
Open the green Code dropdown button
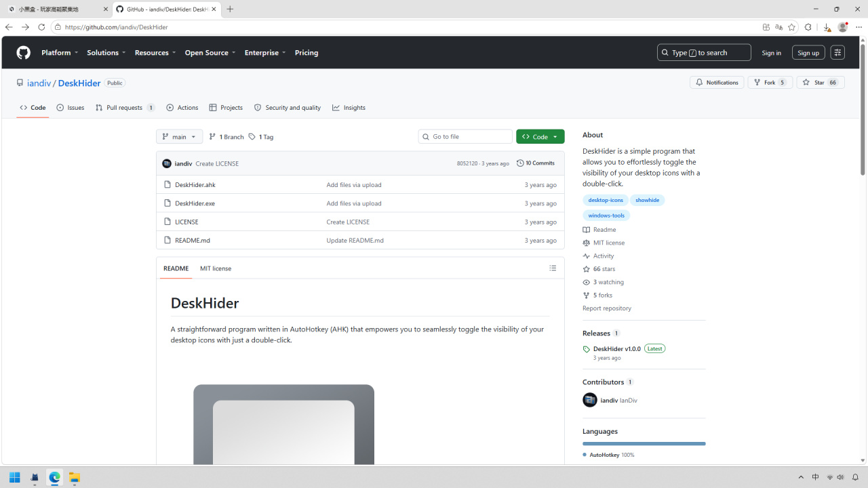point(540,137)
